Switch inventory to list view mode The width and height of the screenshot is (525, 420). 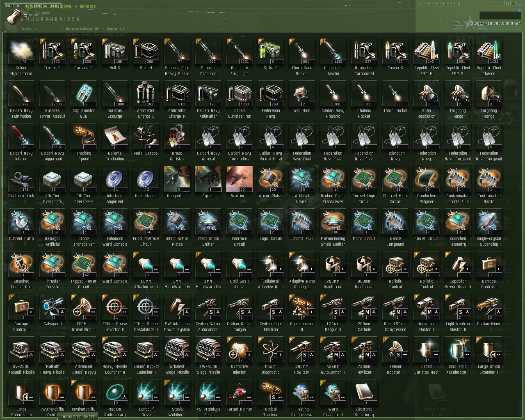(x=36, y=16)
